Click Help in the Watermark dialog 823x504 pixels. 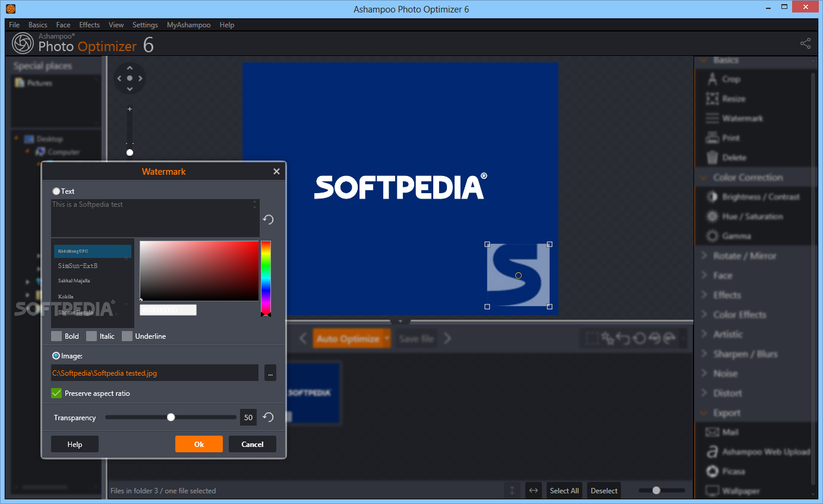[x=75, y=444]
